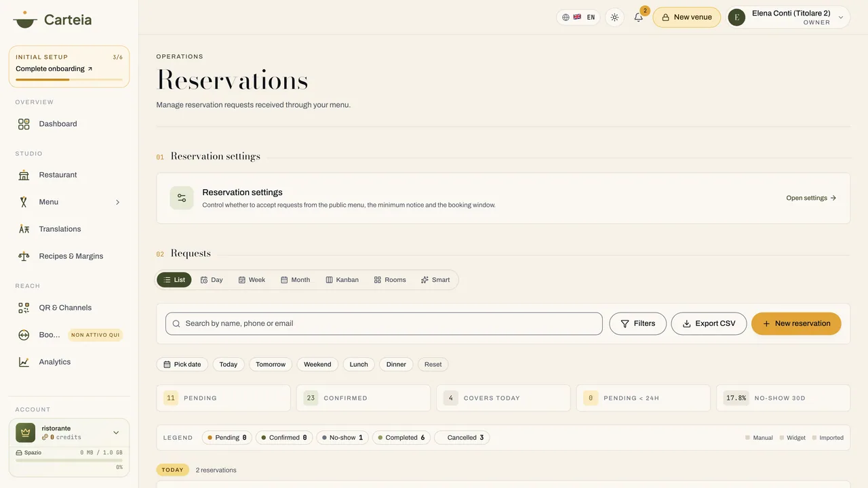Switch to the Day view tab

pos(212,280)
